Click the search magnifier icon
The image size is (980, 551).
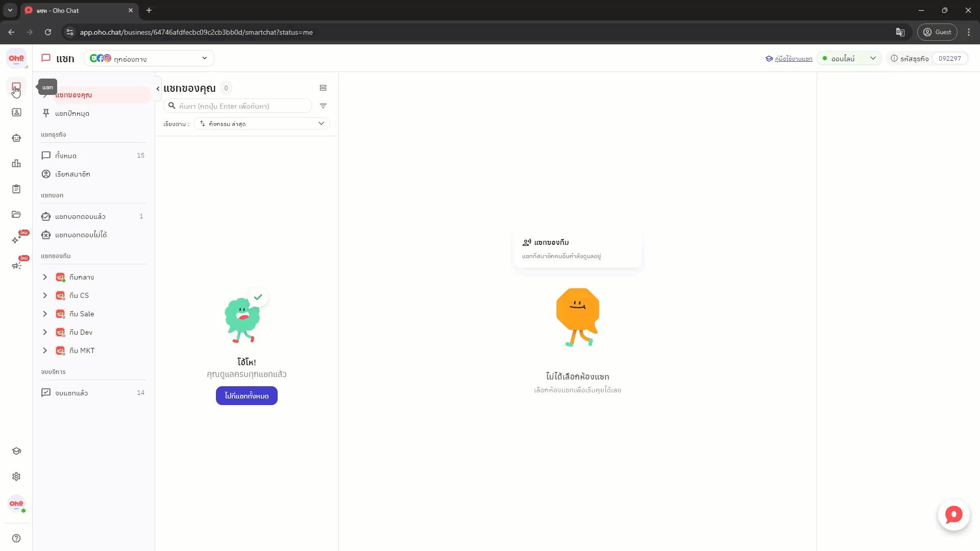click(x=172, y=106)
